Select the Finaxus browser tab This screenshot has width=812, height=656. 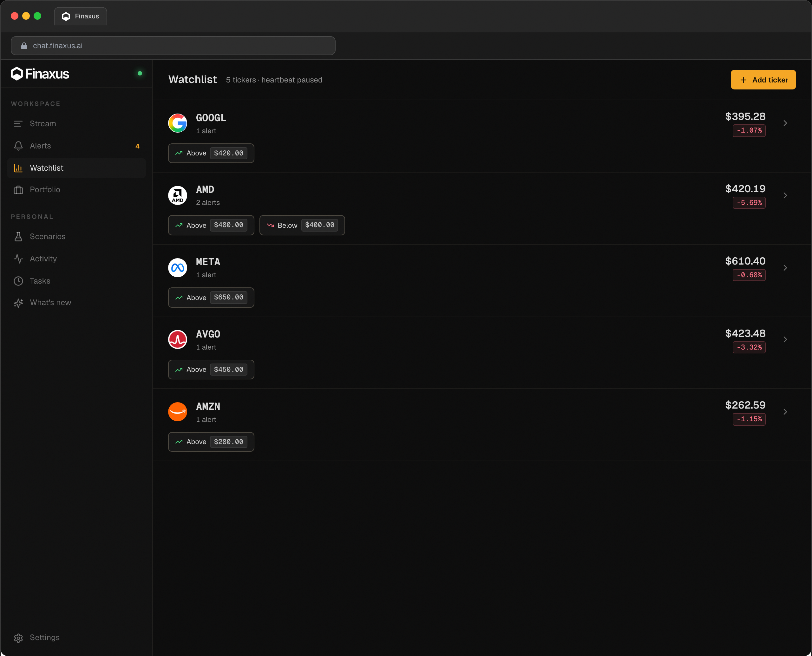(81, 16)
